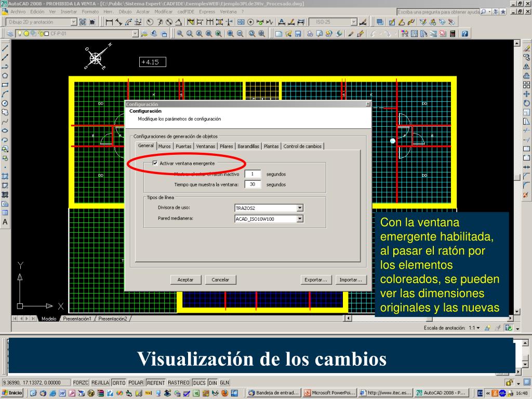This screenshot has height=399, width=532.
Task: Toggle the RASTREO tracking button
Action: coord(179,383)
